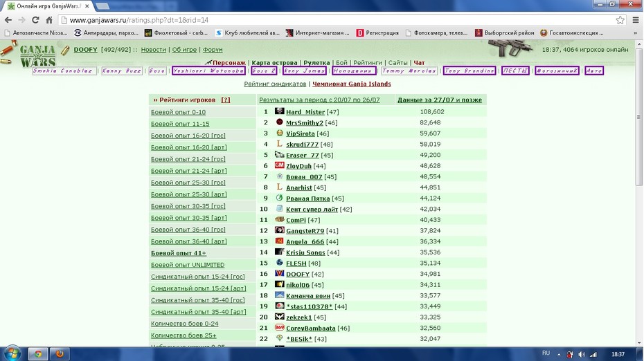Open the Чат menu item

[419, 63]
